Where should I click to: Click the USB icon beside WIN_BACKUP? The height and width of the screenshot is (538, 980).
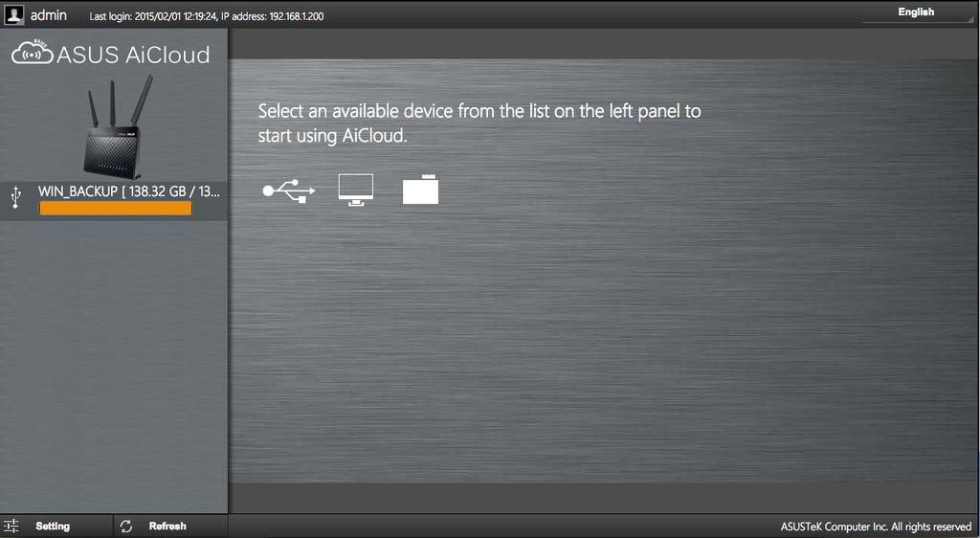[x=16, y=197]
